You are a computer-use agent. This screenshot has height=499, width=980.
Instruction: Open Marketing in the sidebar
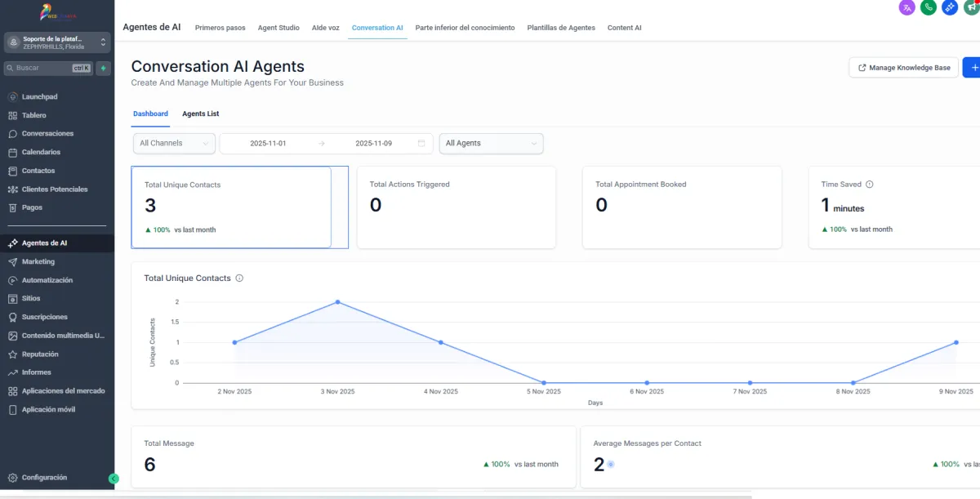pos(38,262)
